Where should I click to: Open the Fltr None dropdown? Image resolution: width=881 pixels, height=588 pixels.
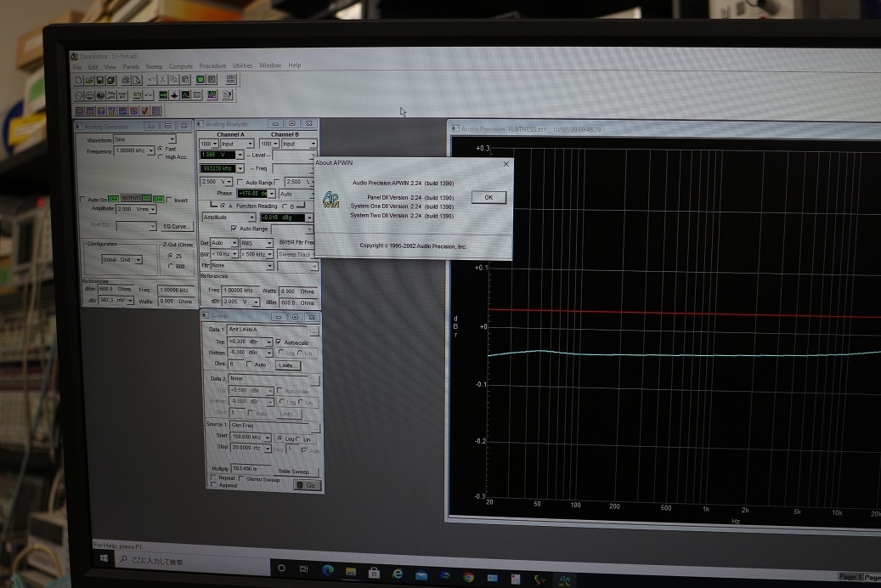269,265
